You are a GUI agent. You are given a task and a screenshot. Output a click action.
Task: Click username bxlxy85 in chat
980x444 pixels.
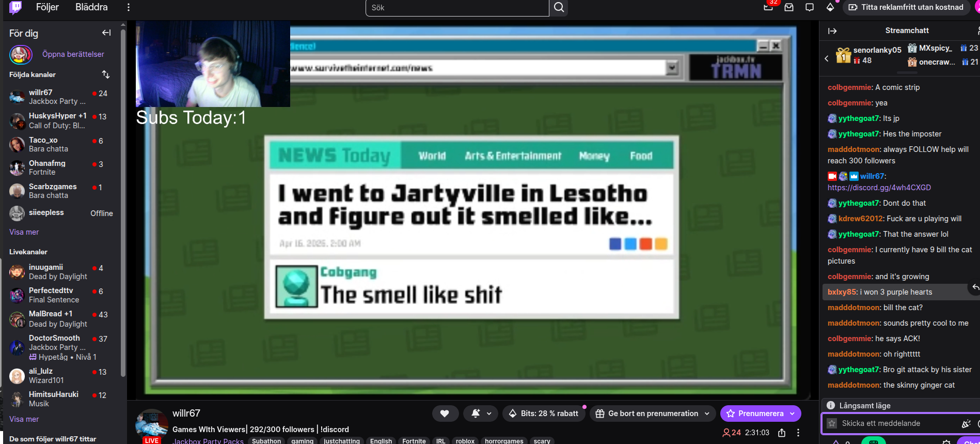(842, 292)
